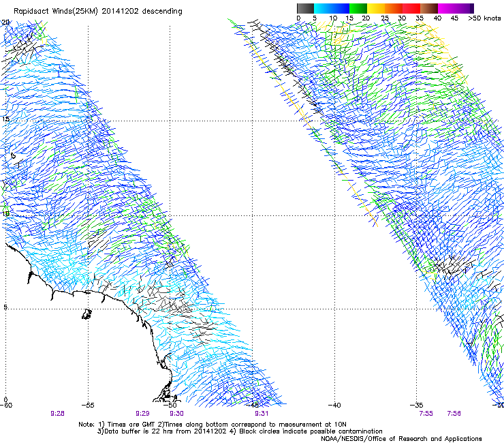Select the purple '9:30' pass time label
Viewport: 504px width, 443px height.
pyautogui.click(x=177, y=414)
